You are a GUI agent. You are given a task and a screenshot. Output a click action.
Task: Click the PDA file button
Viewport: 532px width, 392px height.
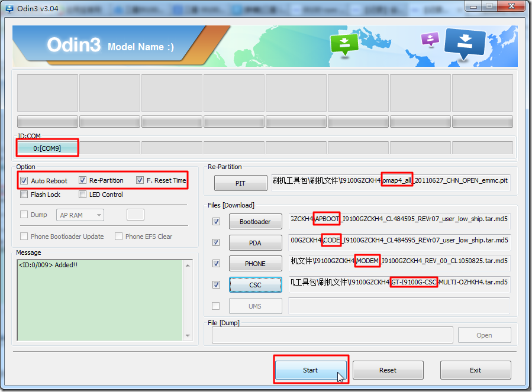256,243
